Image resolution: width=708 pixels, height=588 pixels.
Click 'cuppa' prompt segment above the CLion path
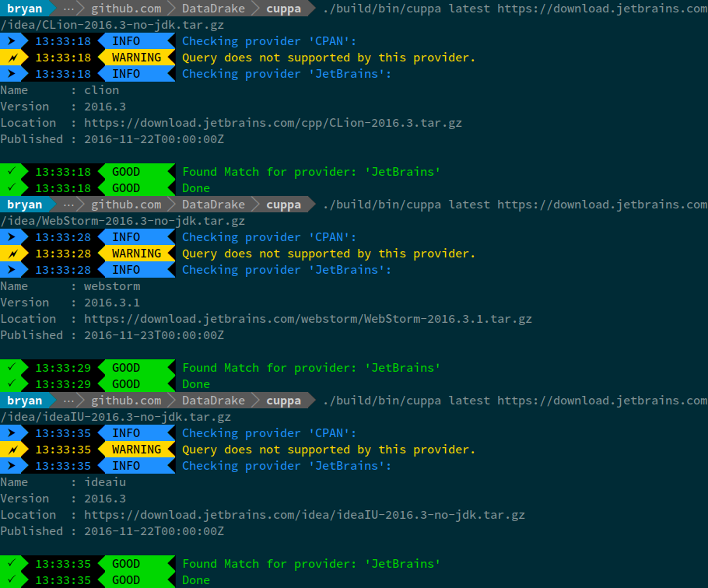[283, 9]
